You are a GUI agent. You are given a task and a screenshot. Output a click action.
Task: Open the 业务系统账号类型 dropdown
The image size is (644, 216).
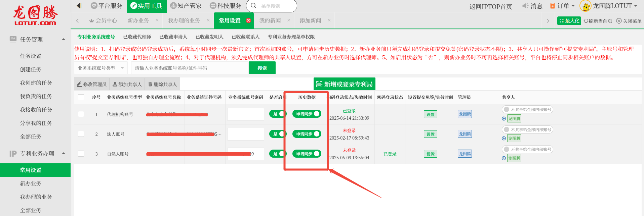tap(101, 68)
